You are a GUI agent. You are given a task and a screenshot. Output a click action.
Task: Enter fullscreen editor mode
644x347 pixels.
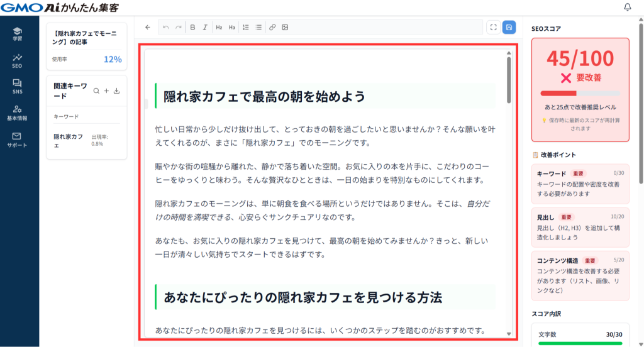pos(493,27)
